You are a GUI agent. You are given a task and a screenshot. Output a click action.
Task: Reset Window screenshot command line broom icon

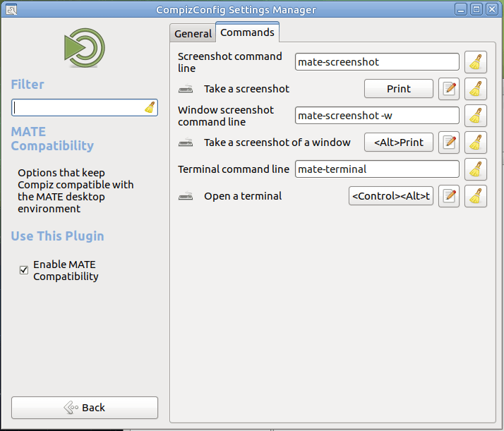tap(476, 116)
